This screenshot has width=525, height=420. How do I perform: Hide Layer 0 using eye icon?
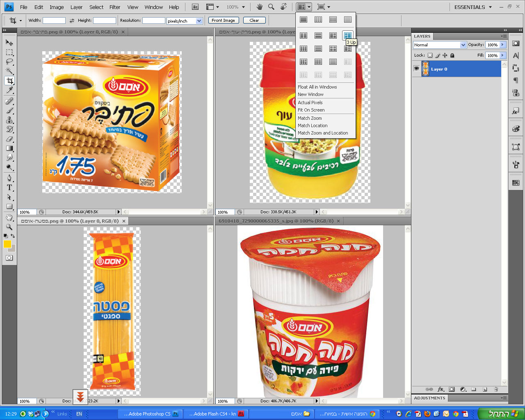click(x=416, y=68)
